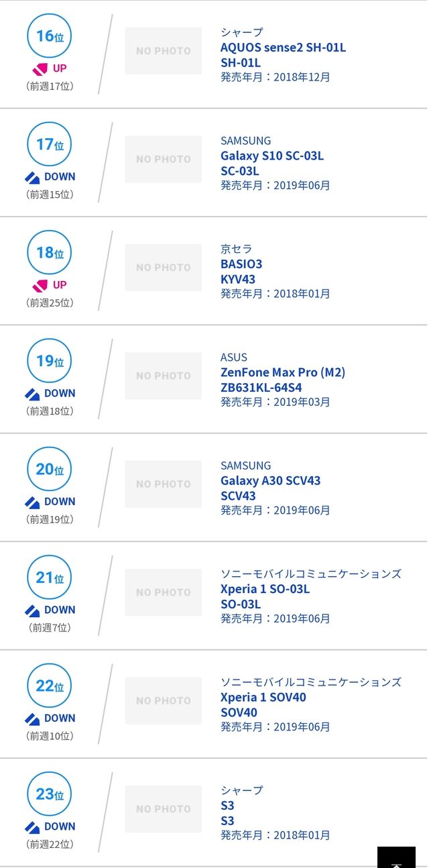The image size is (429, 868).
Task: View the Galaxy A30 SCV43 page
Action: tap(270, 481)
